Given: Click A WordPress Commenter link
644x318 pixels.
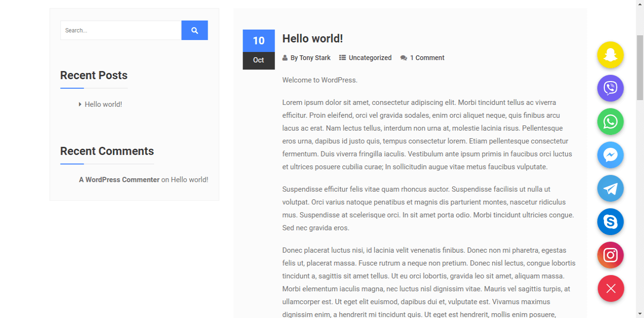Looking at the screenshot, I should coord(119,180).
